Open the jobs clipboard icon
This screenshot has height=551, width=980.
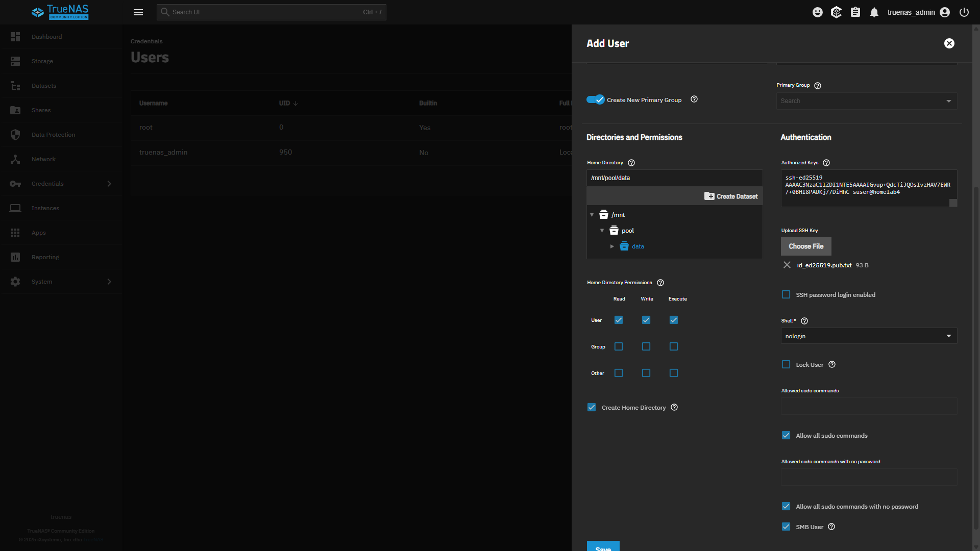tap(855, 12)
